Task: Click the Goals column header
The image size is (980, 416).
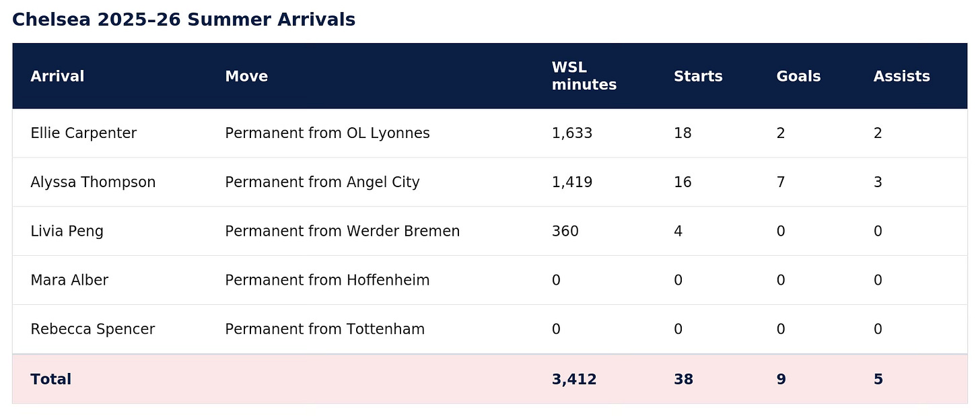Action: [798, 76]
